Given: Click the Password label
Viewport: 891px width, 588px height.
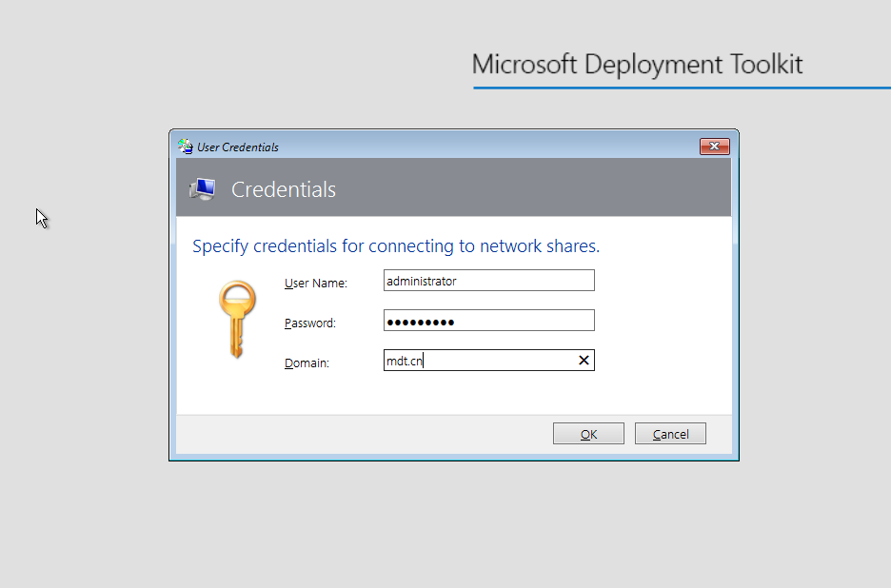Looking at the screenshot, I should tap(310, 323).
